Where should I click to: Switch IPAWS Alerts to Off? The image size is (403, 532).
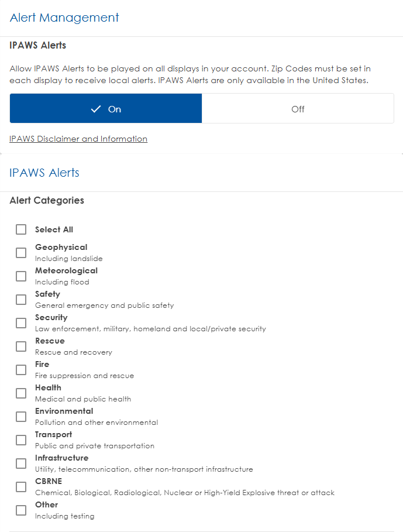click(x=298, y=109)
